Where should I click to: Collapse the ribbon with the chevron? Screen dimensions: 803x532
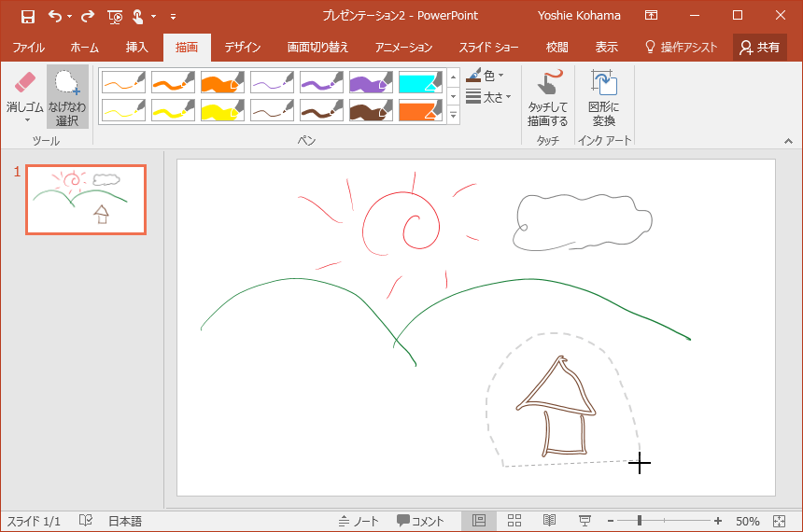point(788,141)
